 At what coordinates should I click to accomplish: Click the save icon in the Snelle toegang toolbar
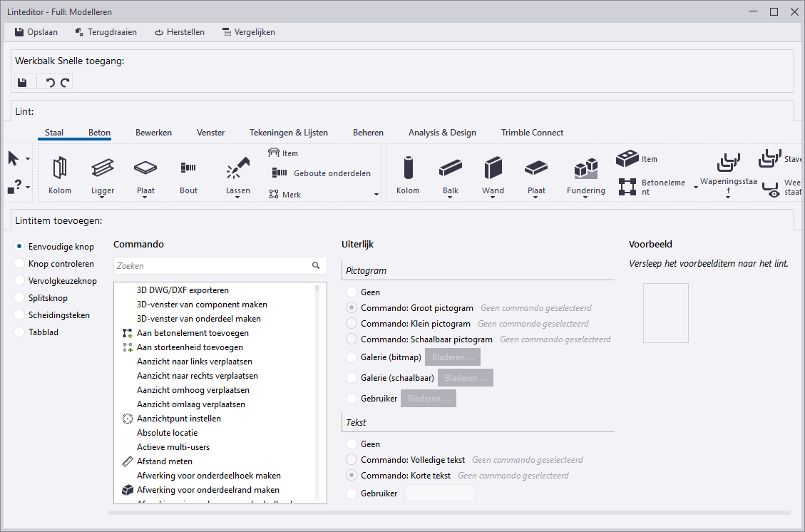tap(22, 83)
